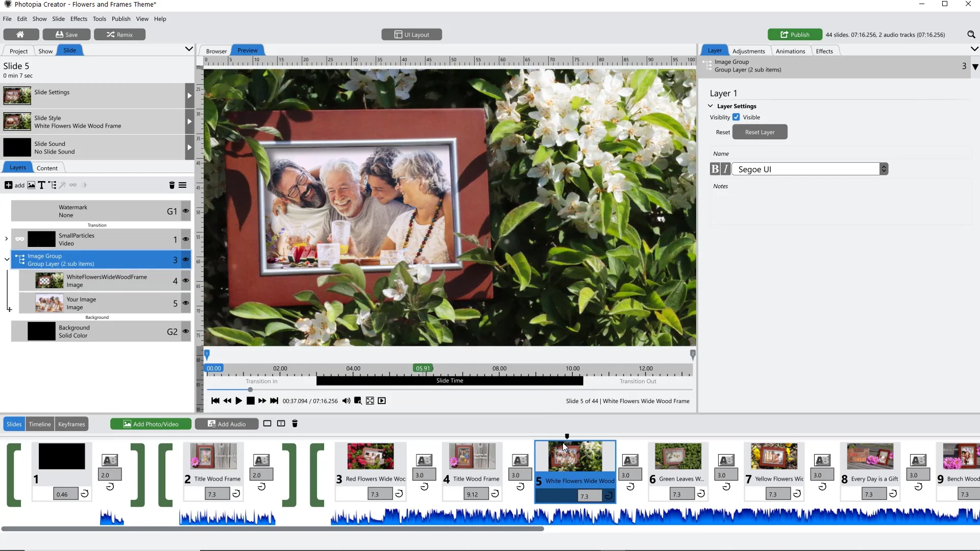
Task: Uncheck the Visible checkbox
Action: coord(736,117)
